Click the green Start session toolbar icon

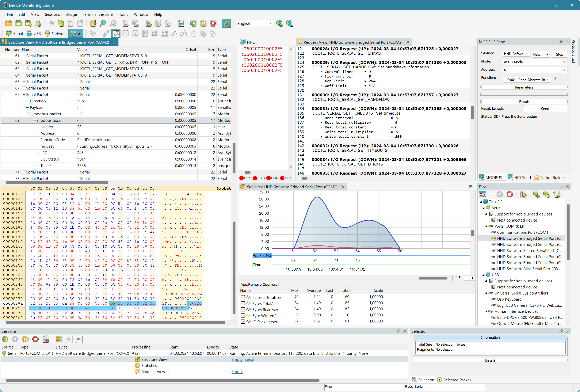(x=193, y=23)
